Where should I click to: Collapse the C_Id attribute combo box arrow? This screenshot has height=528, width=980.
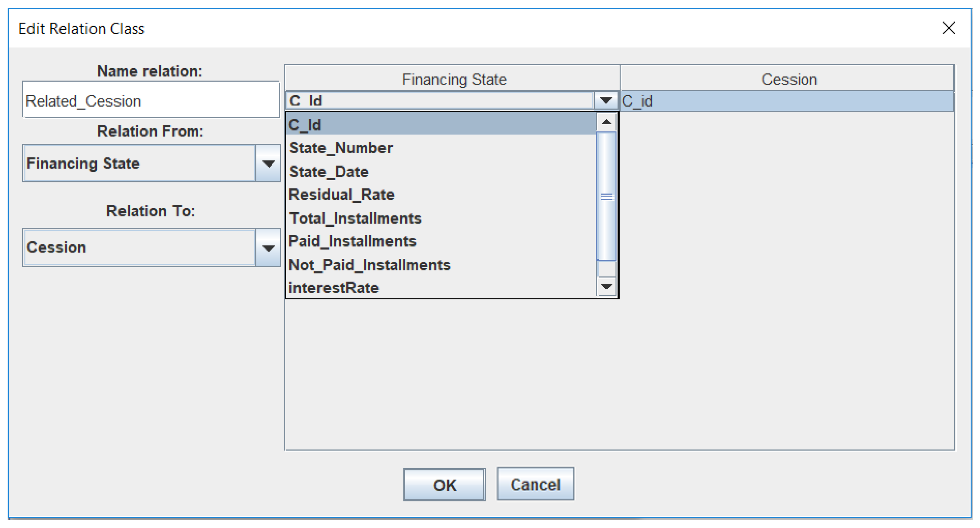pos(606,101)
